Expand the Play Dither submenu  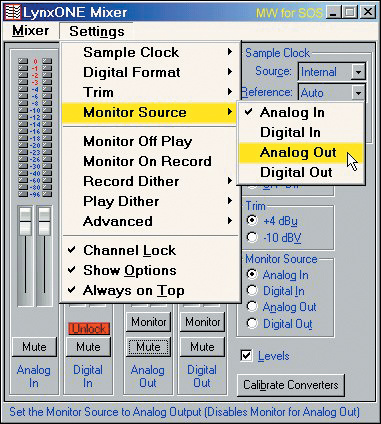pos(151,201)
